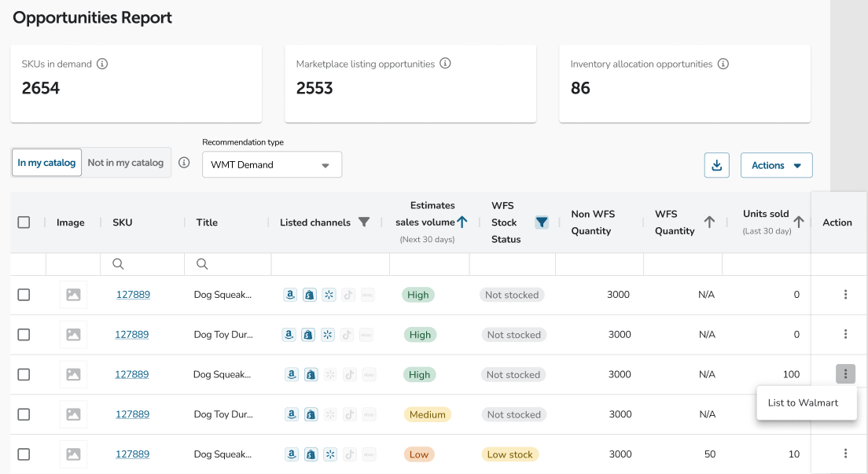Image resolution: width=868 pixels, height=474 pixels.
Task: Open the Recommendation type WMT Demand dropdown
Action: [272, 164]
